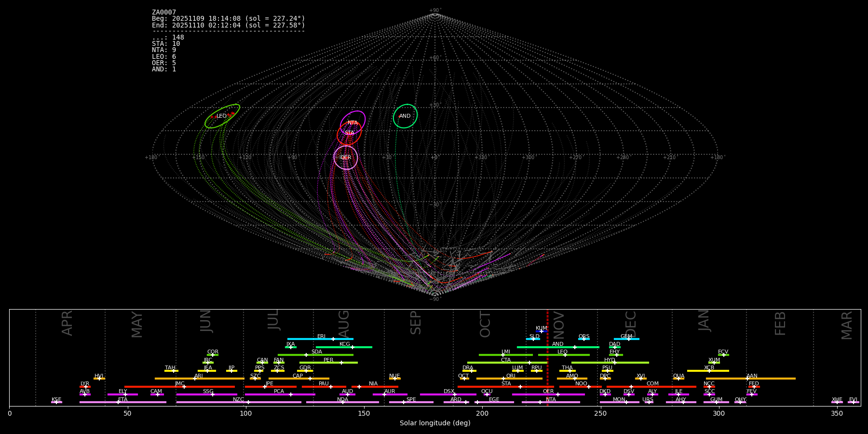Click the 100 tick on solar longitude axis

(x=246, y=414)
